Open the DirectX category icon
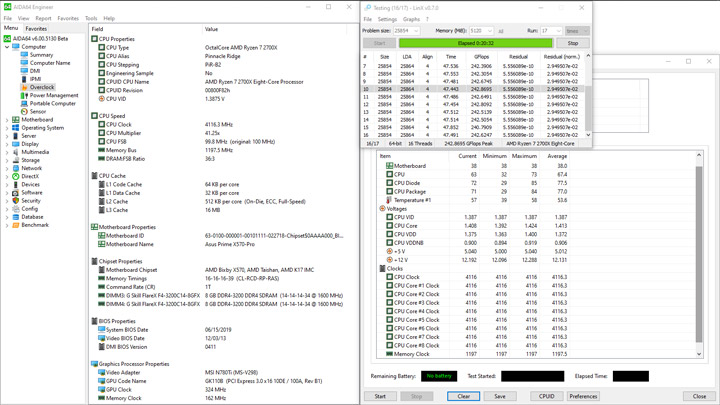The height and width of the screenshot is (405, 720). 16,176
